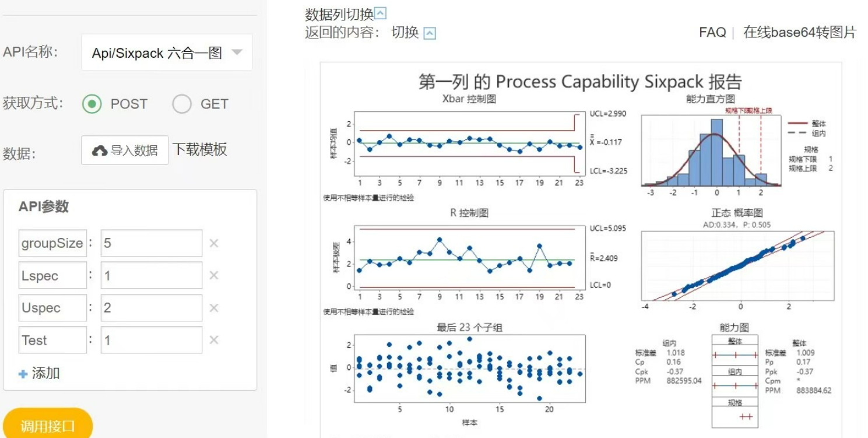Image resolution: width=868 pixels, height=438 pixels.
Task: Remove the Test parameter row
Action: (x=214, y=340)
